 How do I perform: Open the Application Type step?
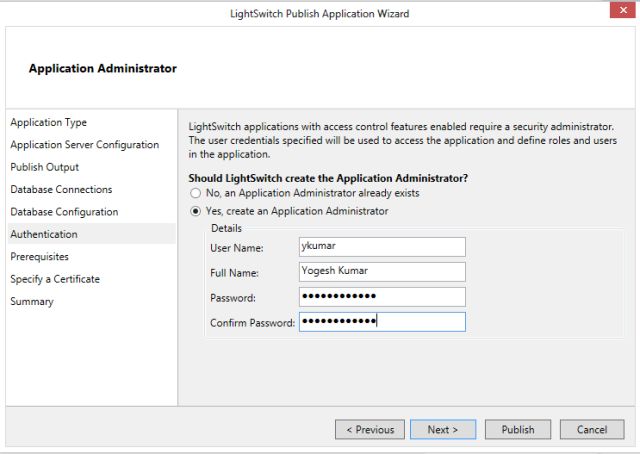pos(49,122)
